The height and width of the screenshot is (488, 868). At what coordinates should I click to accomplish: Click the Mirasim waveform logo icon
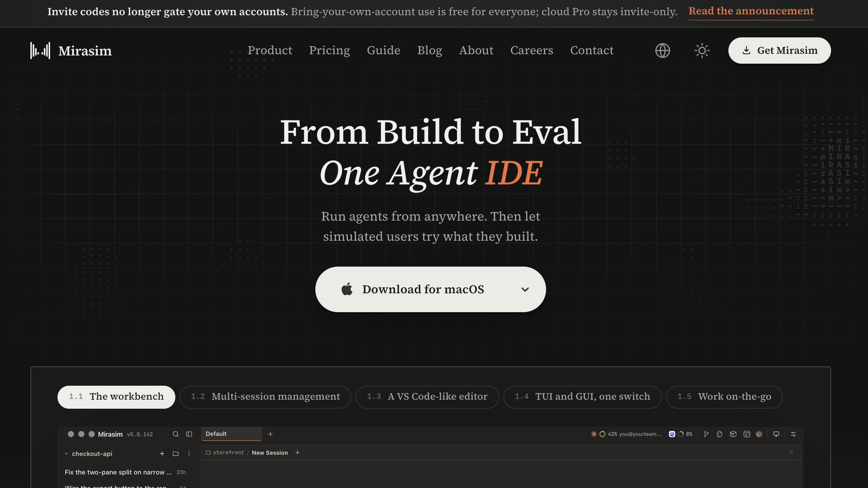(40, 51)
